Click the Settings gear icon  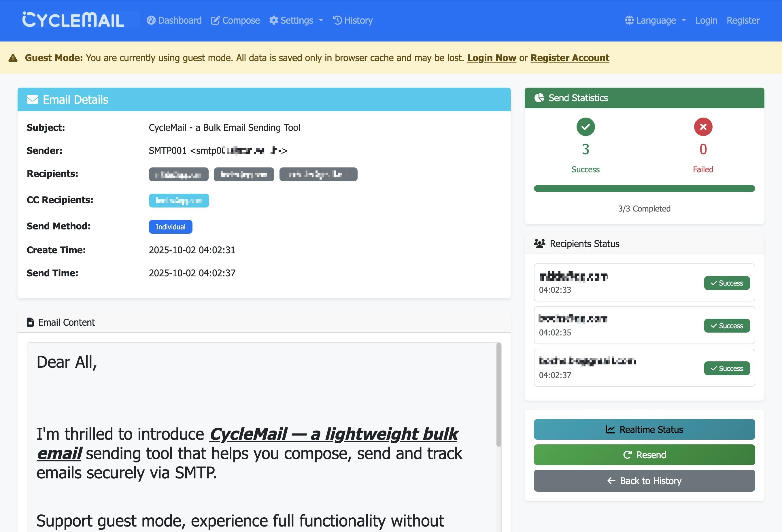tap(273, 20)
